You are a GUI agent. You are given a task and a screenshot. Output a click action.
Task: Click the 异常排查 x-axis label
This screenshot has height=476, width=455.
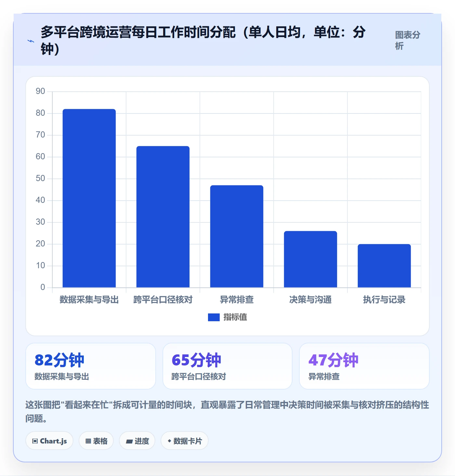click(237, 299)
